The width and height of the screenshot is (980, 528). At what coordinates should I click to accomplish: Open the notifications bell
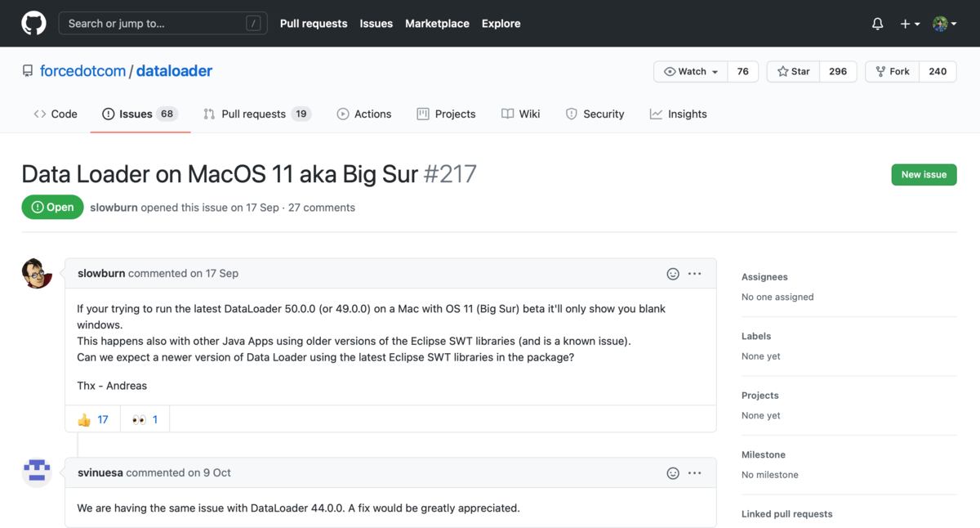[877, 24]
